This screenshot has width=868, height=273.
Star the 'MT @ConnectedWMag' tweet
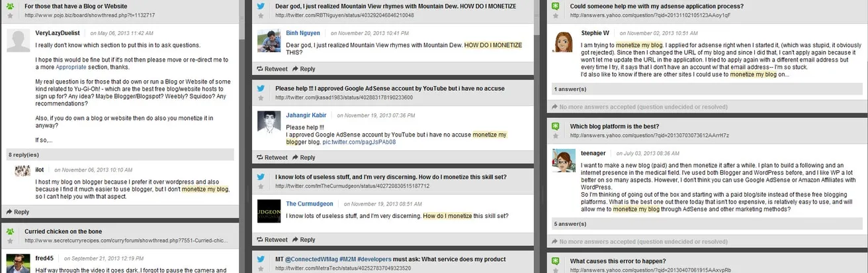(261, 268)
